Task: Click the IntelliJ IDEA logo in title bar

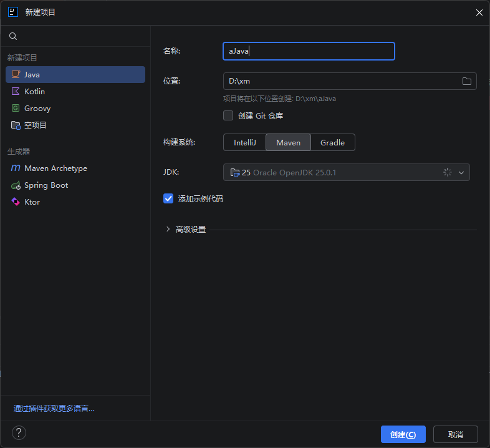Action: (x=13, y=12)
